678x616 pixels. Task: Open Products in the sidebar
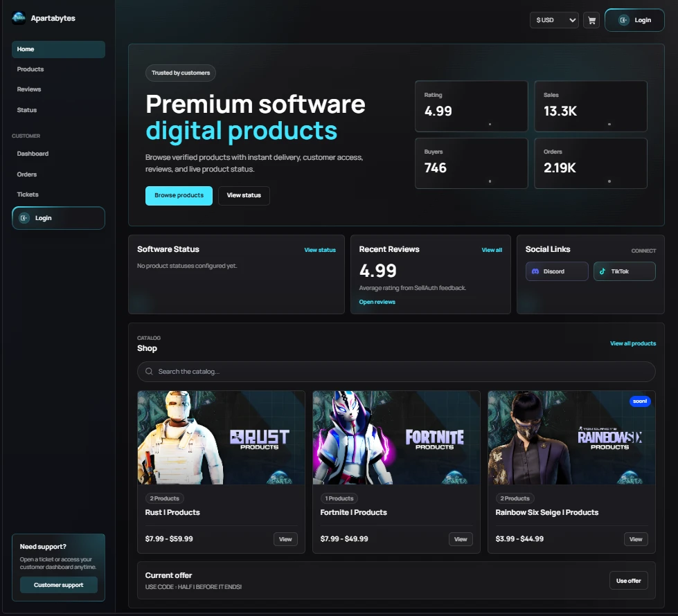58,69
